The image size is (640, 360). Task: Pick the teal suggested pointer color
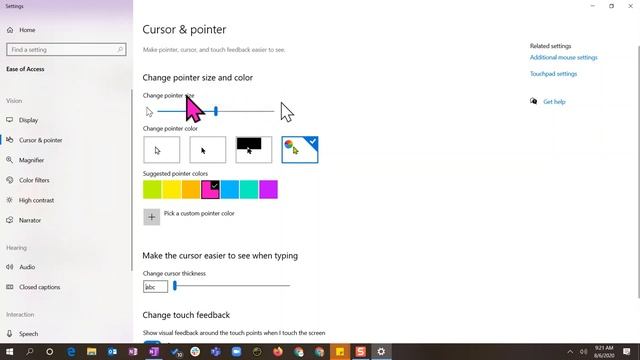pyautogui.click(x=249, y=189)
